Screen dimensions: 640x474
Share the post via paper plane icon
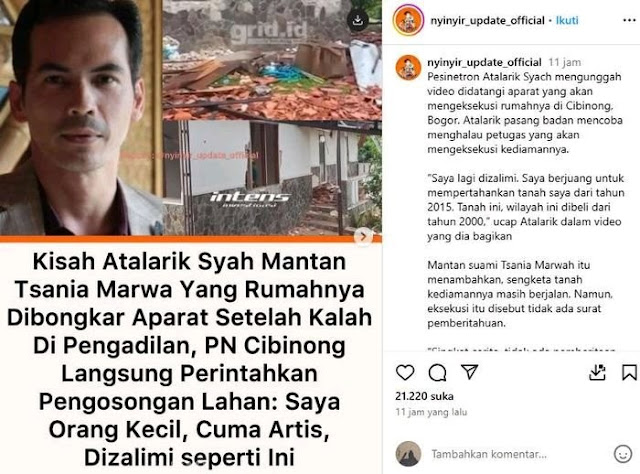[469, 372]
